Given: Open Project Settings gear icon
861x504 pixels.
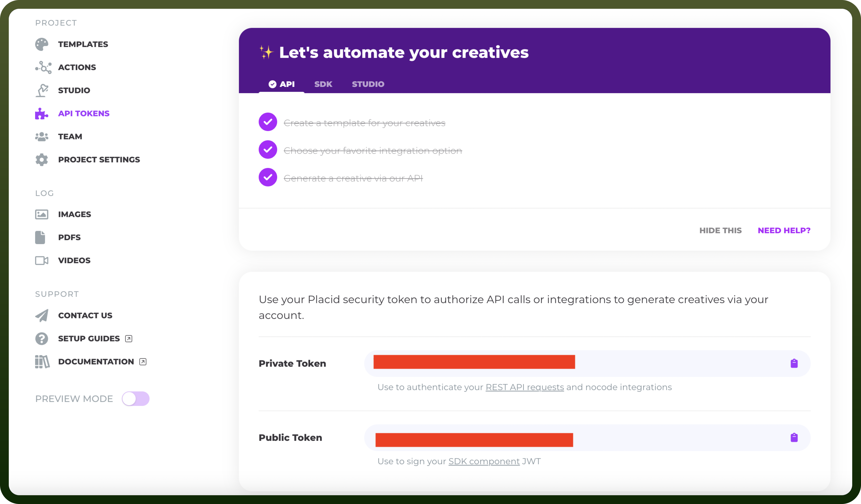Looking at the screenshot, I should tap(42, 159).
